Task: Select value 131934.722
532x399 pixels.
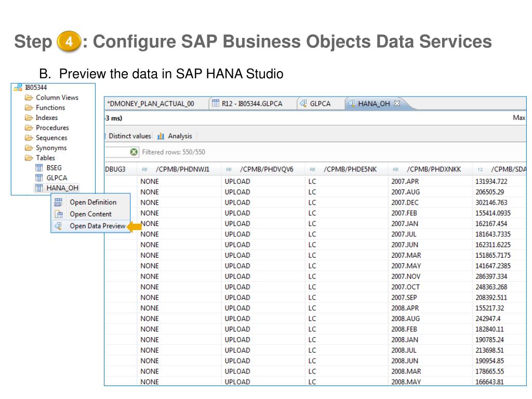Action: pyautogui.click(x=491, y=181)
